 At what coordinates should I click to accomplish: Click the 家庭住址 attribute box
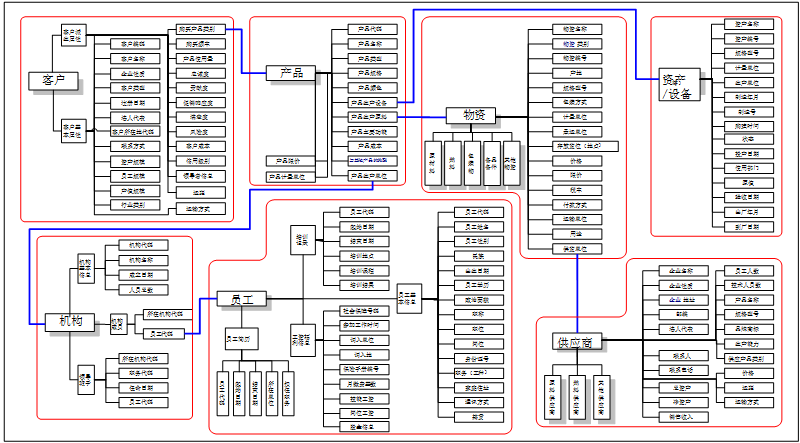click(x=479, y=388)
